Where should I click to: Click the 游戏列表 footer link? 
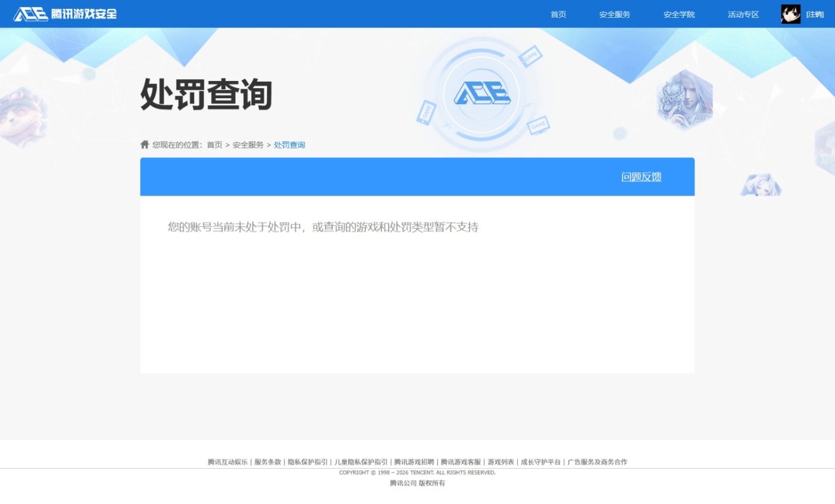coord(500,462)
